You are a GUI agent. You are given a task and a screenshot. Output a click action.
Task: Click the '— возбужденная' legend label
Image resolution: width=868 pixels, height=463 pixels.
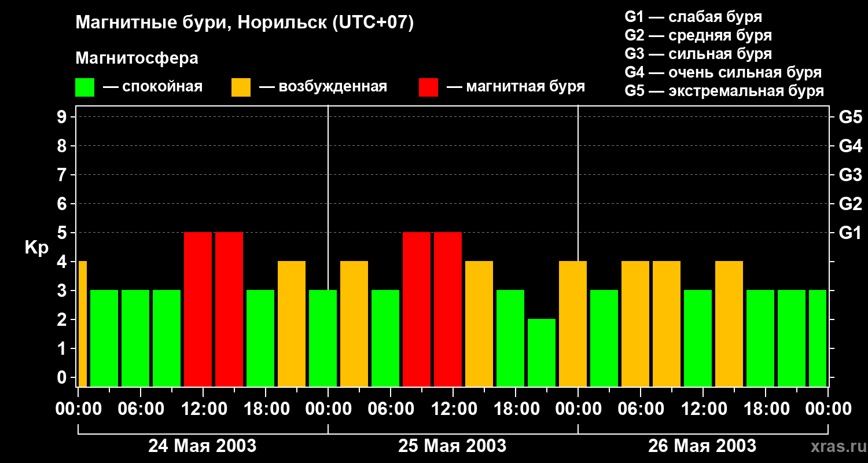click(x=323, y=87)
